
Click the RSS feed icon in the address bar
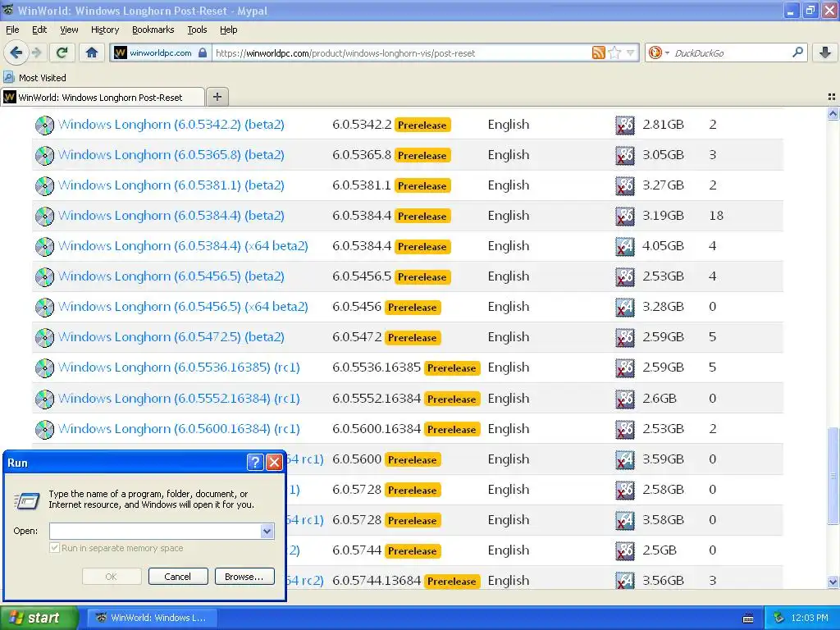598,52
